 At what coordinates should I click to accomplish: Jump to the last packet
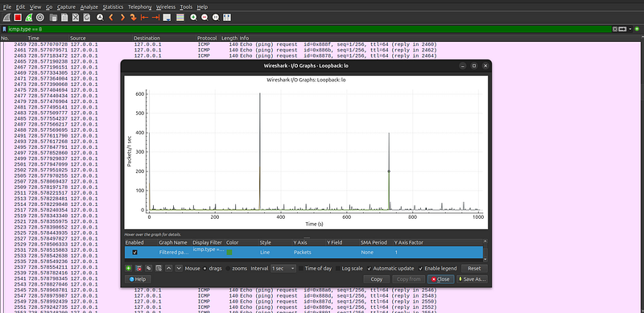pyautogui.click(x=155, y=17)
